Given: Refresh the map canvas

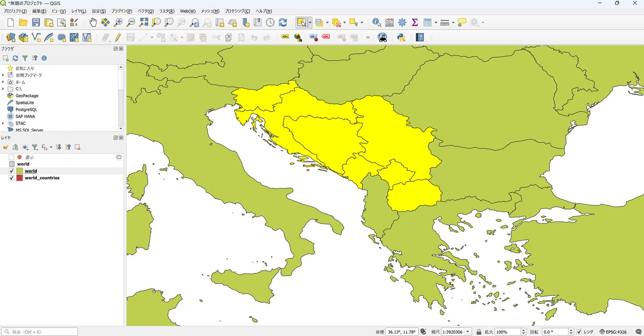Looking at the screenshot, I should pos(283,23).
